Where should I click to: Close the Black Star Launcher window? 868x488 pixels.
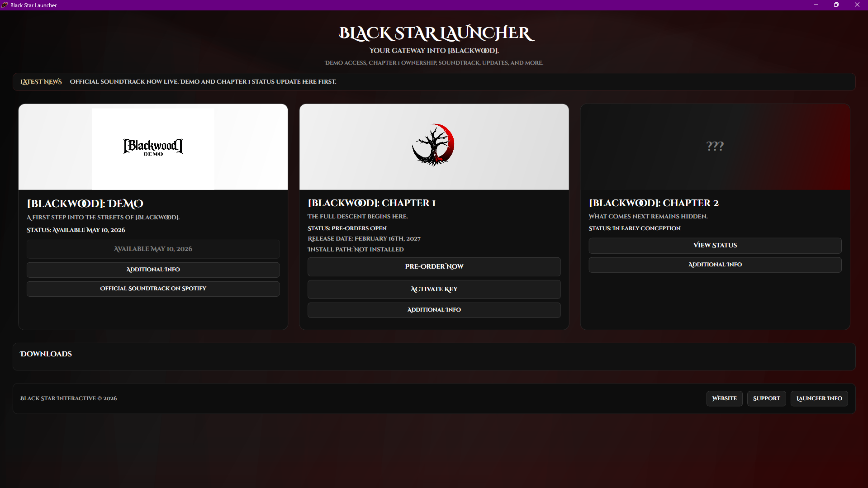(857, 5)
